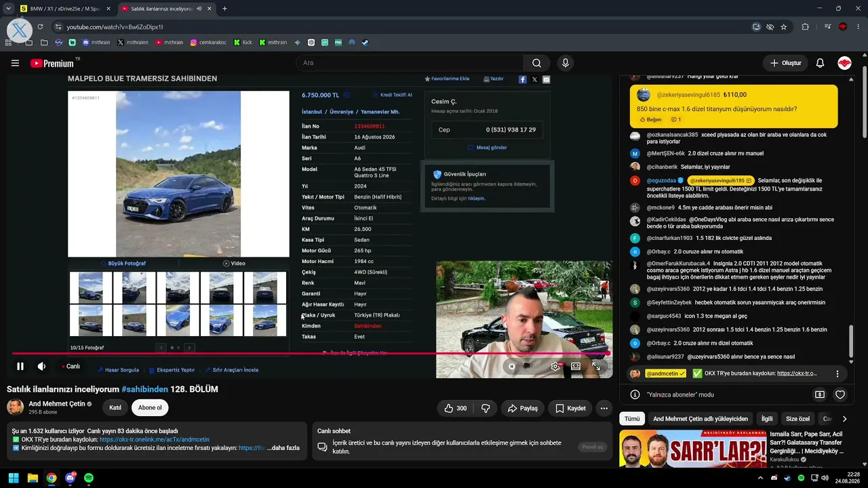
Task: Open the YouTube account avatar menu
Action: pyautogui.click(x=844, y=63)
